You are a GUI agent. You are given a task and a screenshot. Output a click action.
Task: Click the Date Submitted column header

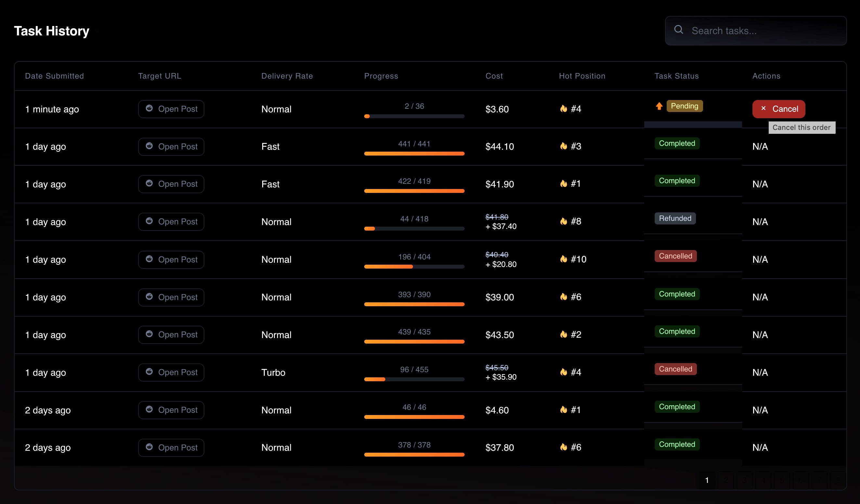[x=54, y=76]
